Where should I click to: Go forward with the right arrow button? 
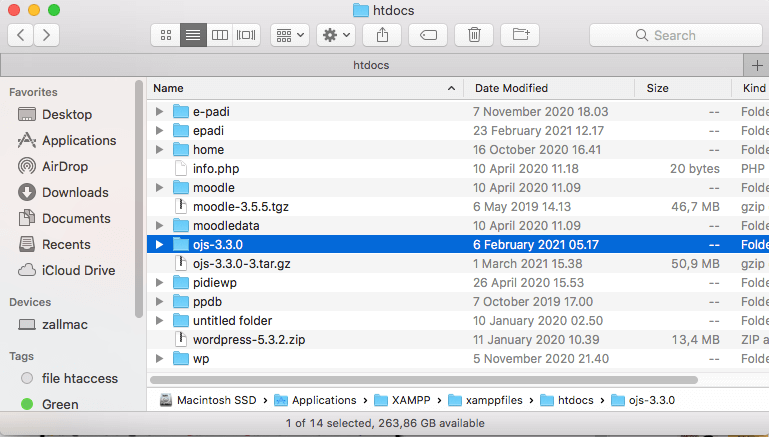[x=47, y=35]
